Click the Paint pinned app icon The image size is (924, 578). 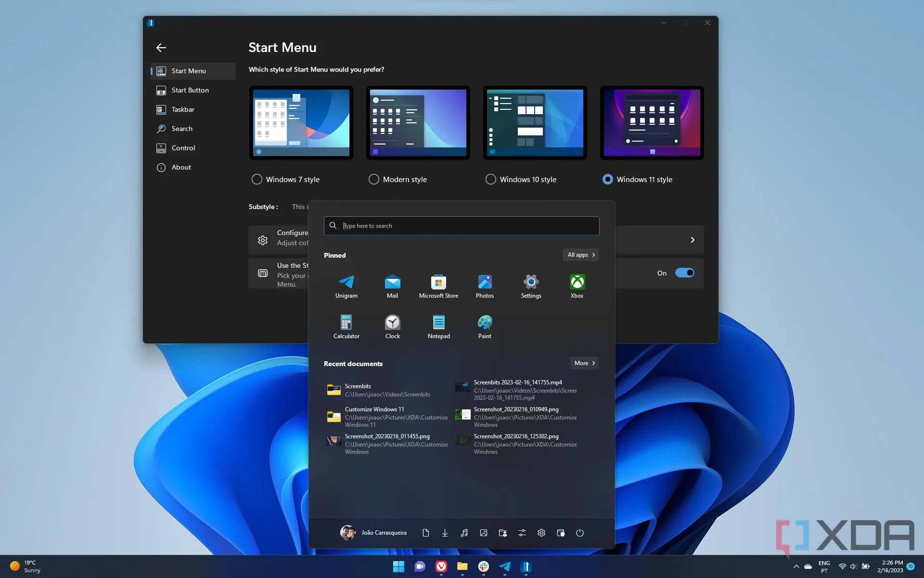click(485, 327)
